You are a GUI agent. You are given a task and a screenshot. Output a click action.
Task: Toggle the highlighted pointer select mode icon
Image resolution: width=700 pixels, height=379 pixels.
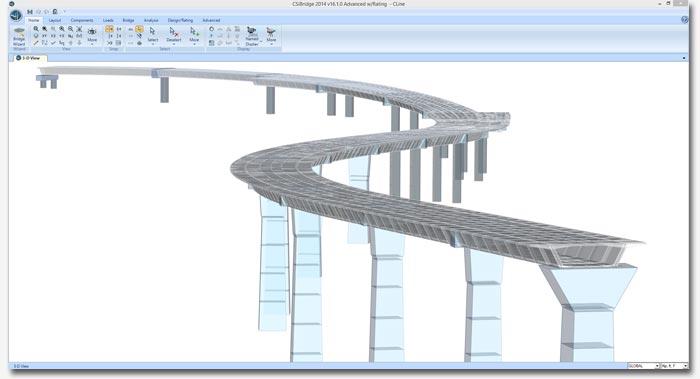[139, 29]
